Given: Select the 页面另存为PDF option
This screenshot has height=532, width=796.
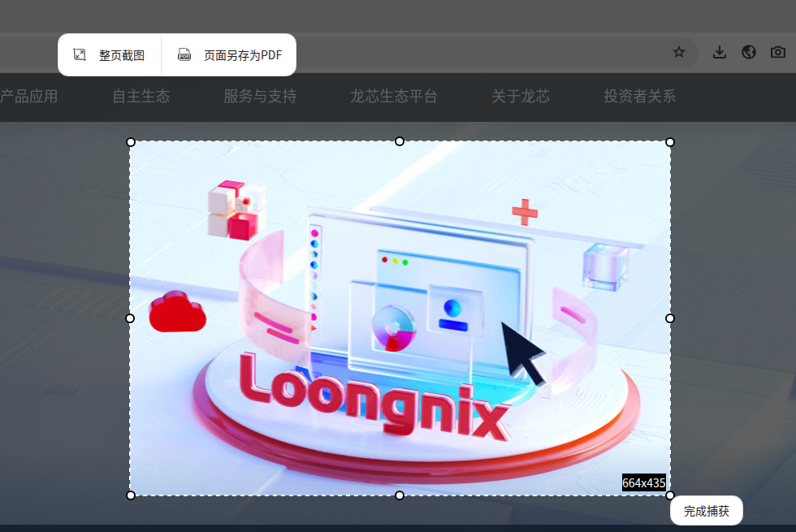Looking at the screenshot, I should [x=230, y=55].
